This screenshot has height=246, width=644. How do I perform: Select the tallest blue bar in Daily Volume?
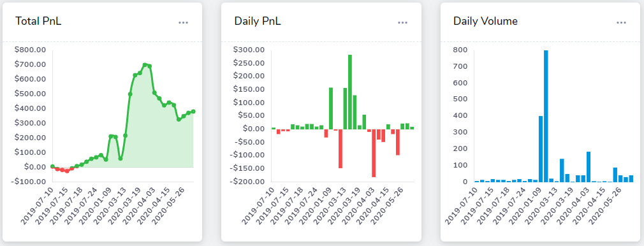(x=546, y=116)
